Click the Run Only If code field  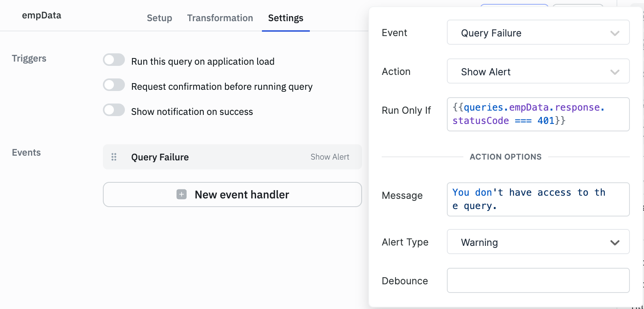(538, 114)
